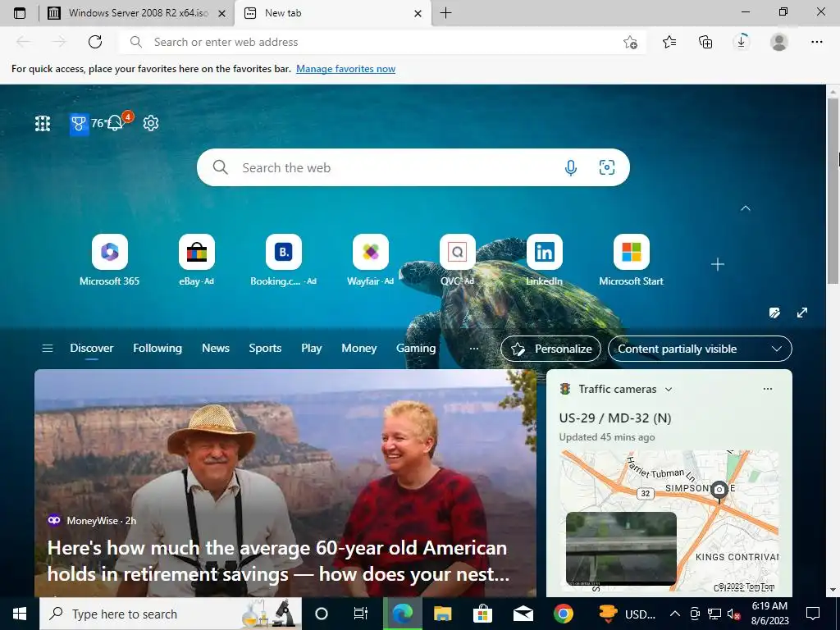Open the traffic camera video thumbnail

point(621,548)
